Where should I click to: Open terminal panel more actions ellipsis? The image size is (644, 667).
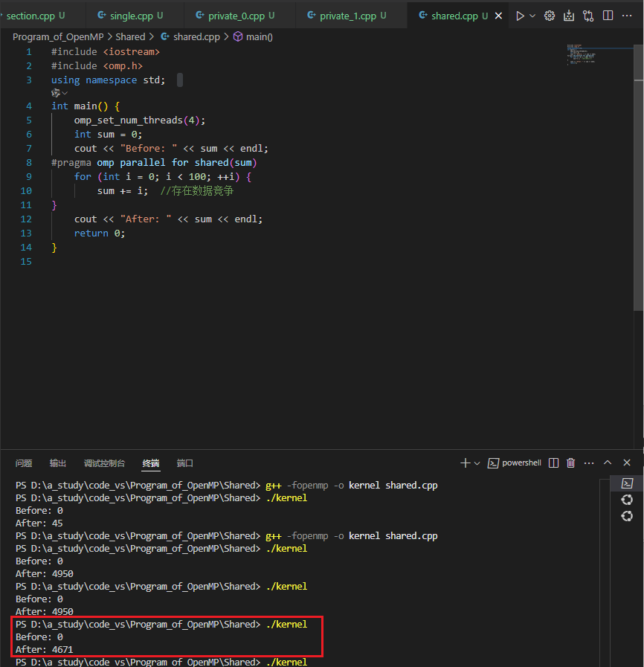(589, 463)
